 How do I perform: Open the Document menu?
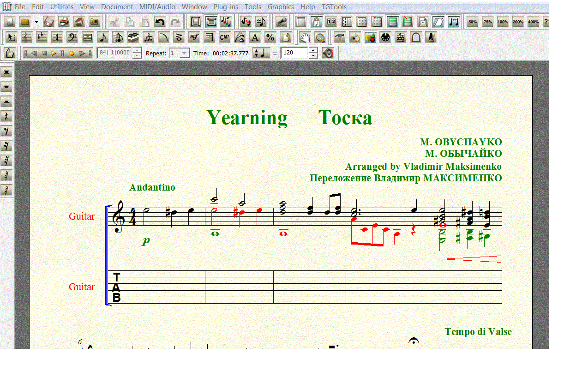[x=117, y=7]
